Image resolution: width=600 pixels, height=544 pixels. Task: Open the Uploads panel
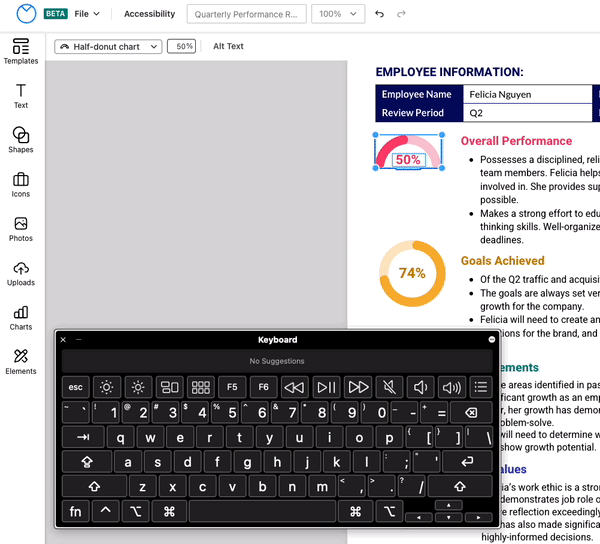21,273
